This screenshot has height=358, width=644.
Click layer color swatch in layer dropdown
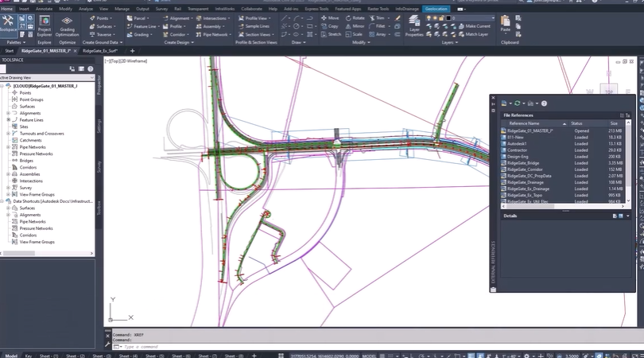click(x=448, y=18)
